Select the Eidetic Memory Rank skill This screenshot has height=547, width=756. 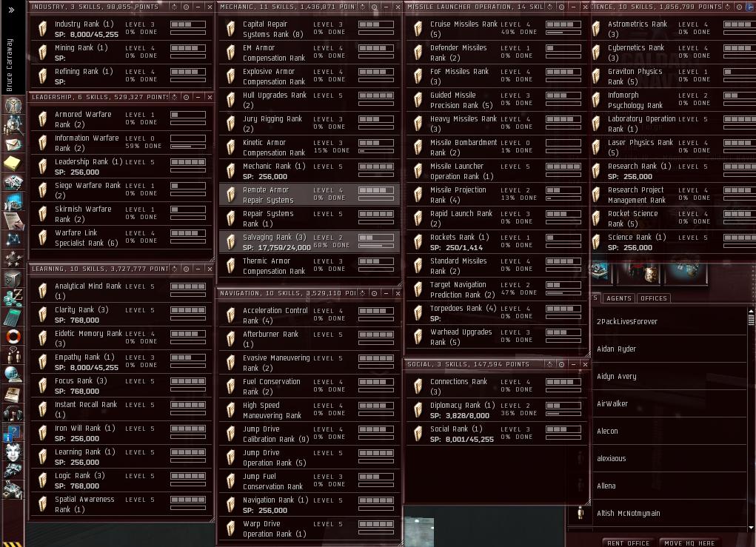coord(121,338)
